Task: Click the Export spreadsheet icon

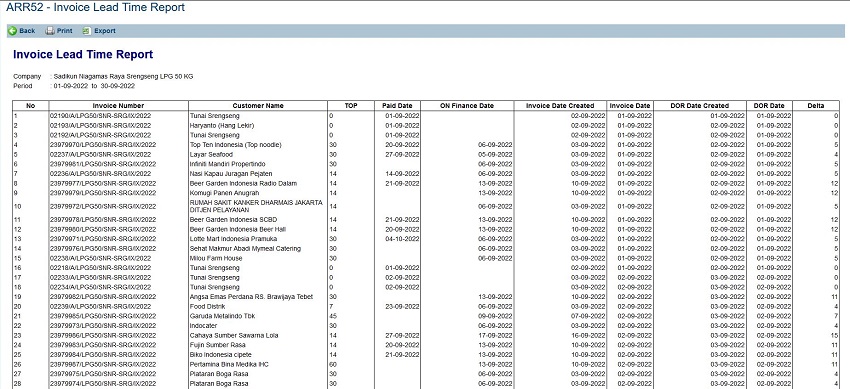Action: (87, 31)
